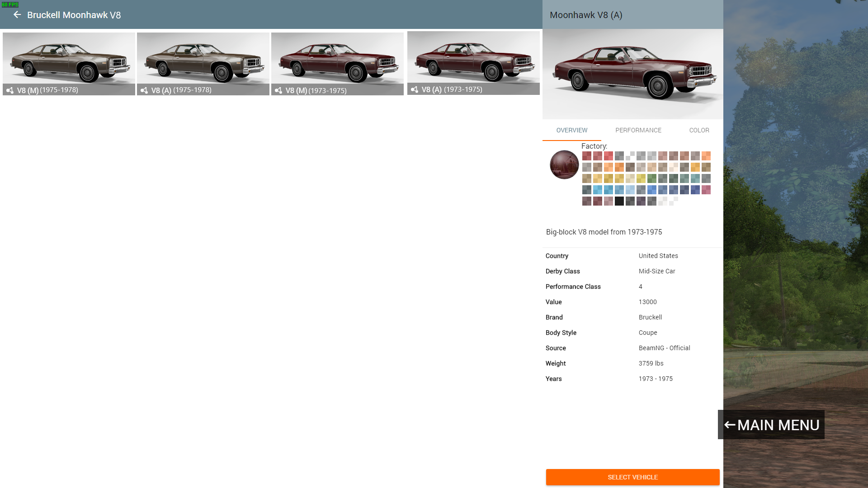Click the Weight value '3759 lbs'
Screen dimensions: 868x488
click(651, 363)
